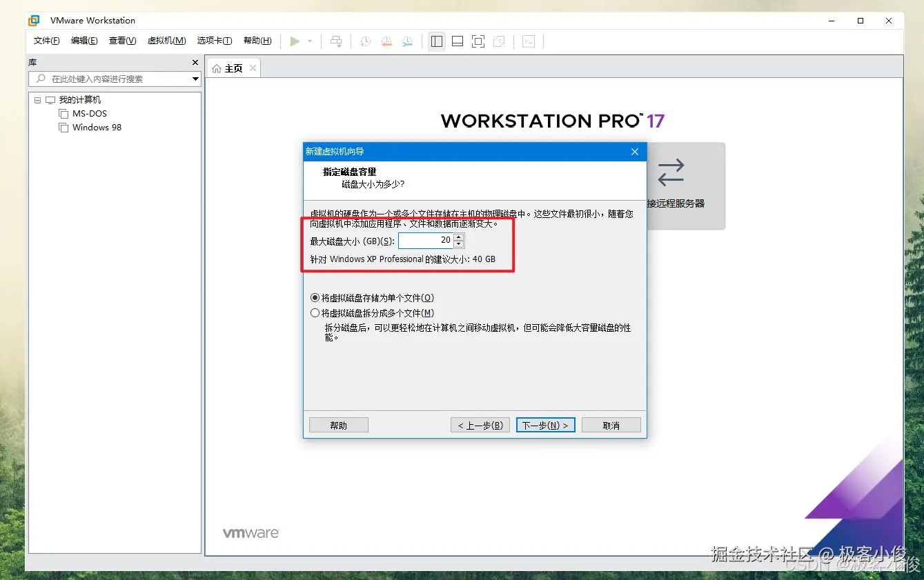Click the MS-DOS VM icon
Screen dimensions: 924x580
tap(63, 114)
